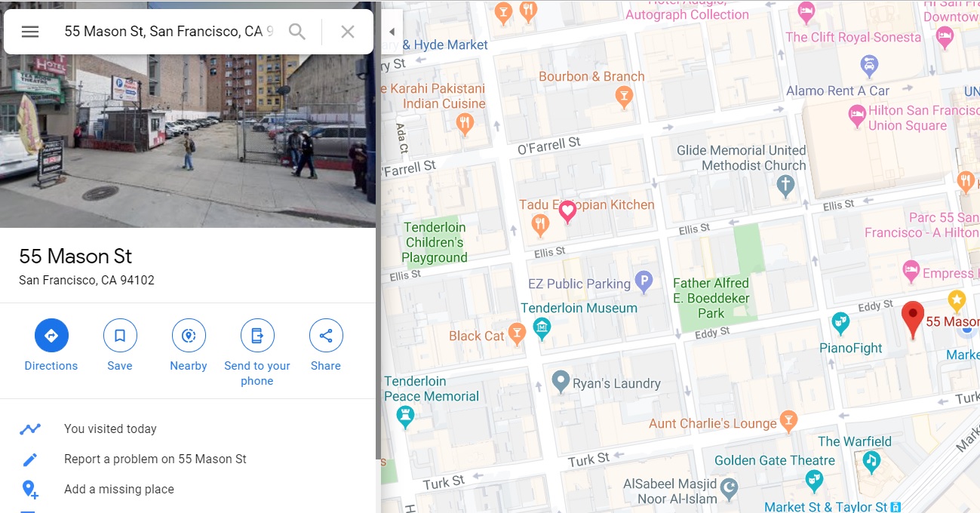Click the restaurant icon beside Tadu Ethiopian Kitchen

pos(539,224)
